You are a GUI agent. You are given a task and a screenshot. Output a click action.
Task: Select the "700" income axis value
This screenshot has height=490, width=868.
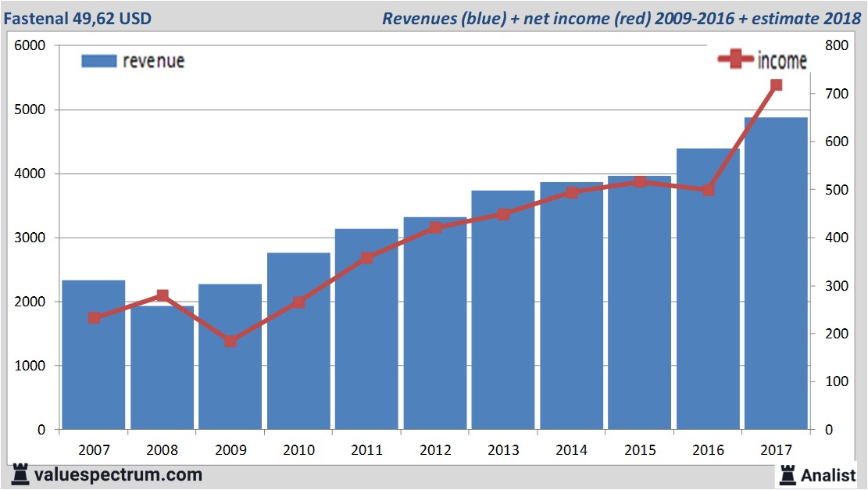coord(837,94)
